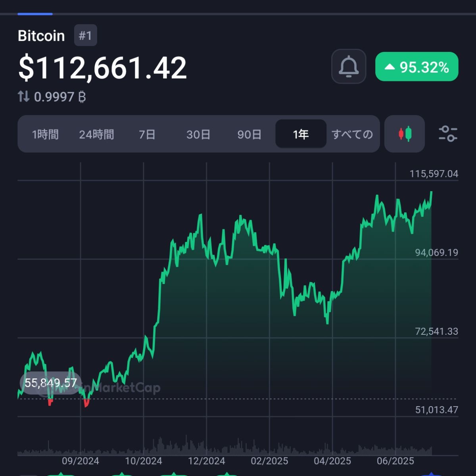Select the 1年 range tab
Image resolution: width=476 pixels, height=476 pixels.
pos(301,134)
